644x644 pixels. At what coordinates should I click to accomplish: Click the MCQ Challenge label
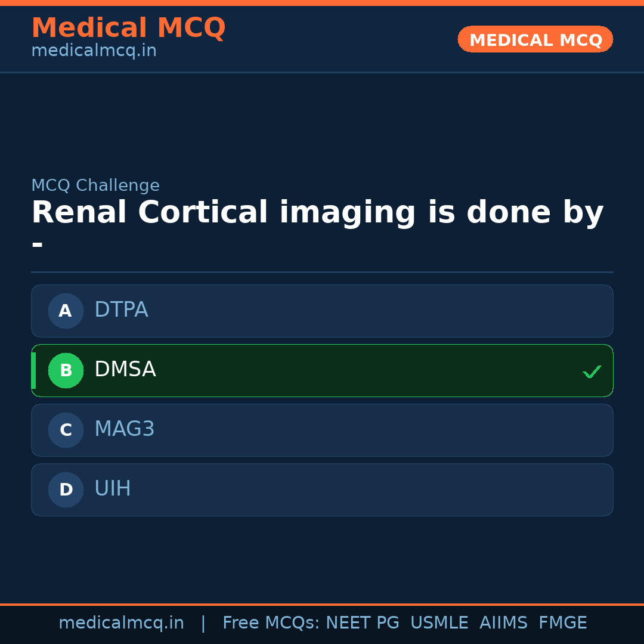coord(95,185)
